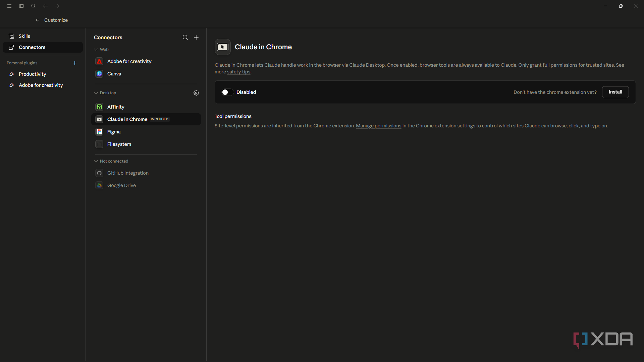The height and width of the screenshot is (362, 644).
Task: Open Desktop connectors settings gear
Action: (x=196, y=93)
